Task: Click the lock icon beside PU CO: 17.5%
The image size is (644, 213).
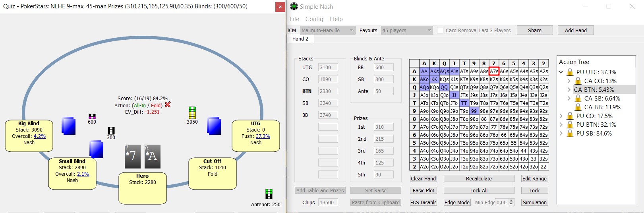Action: (x=570, y=116)
